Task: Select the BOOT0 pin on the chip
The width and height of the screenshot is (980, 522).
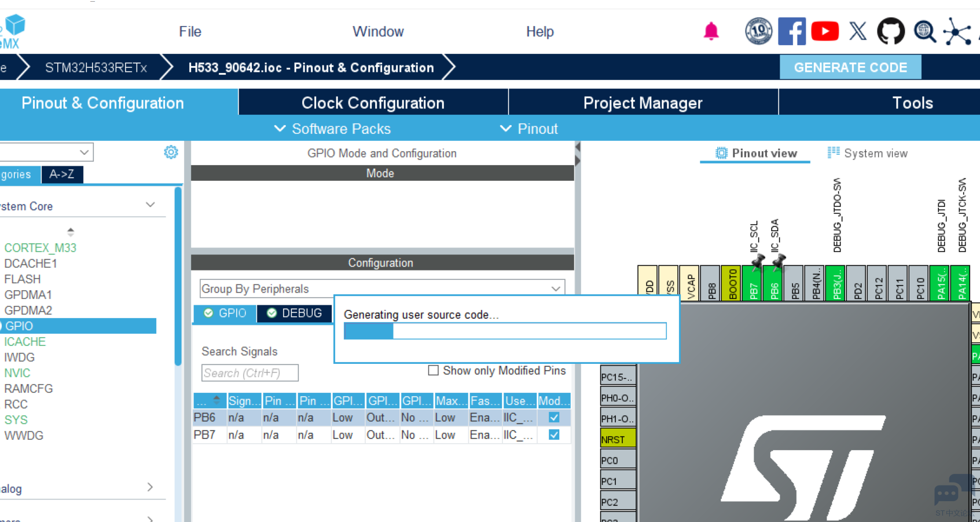Action: coord(732,283)
